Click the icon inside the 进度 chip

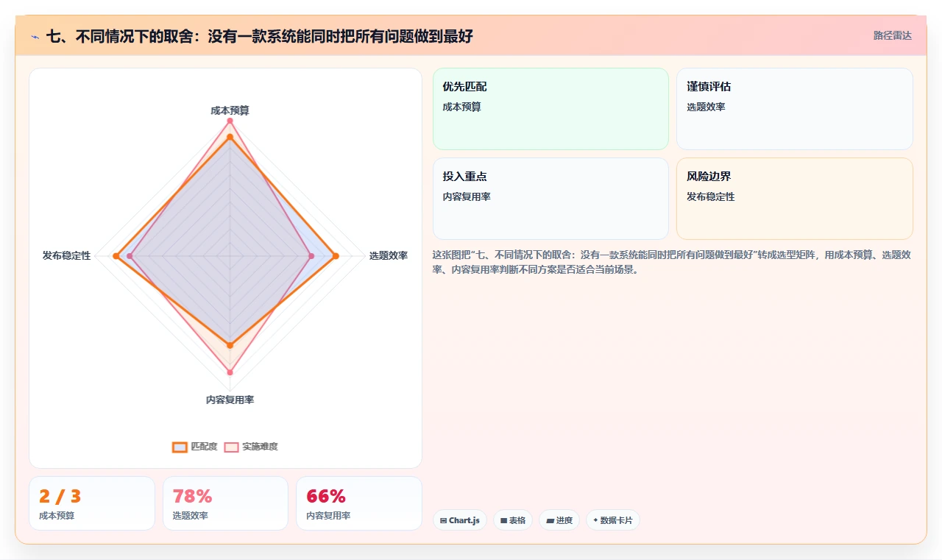coord(550,520)
